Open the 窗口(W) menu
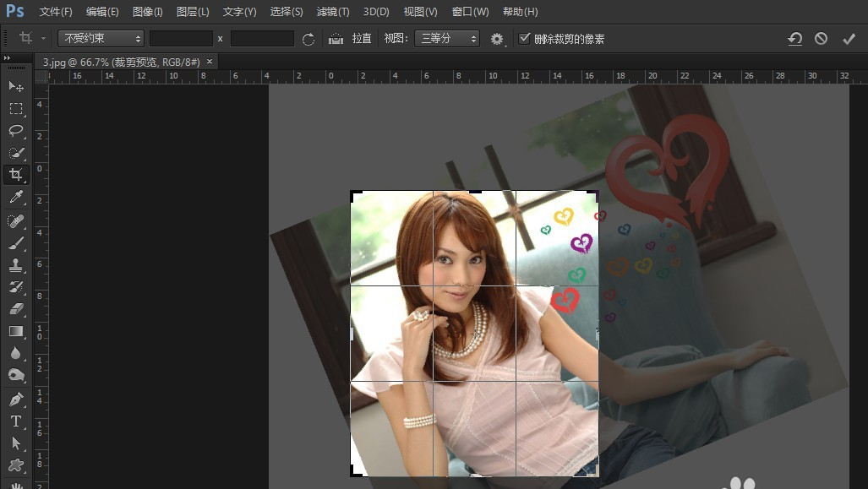 (x=470, y=12)
